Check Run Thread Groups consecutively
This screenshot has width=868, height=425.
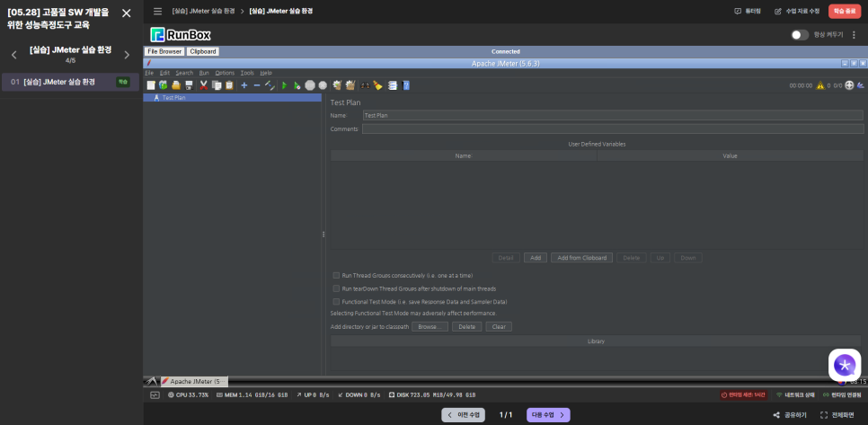point(336,275)
